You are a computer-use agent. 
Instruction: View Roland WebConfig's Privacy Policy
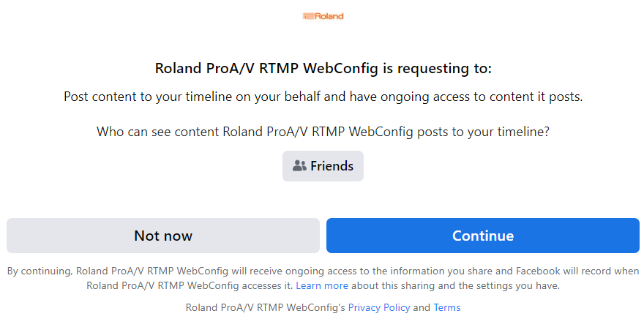[x=379, y=307]
